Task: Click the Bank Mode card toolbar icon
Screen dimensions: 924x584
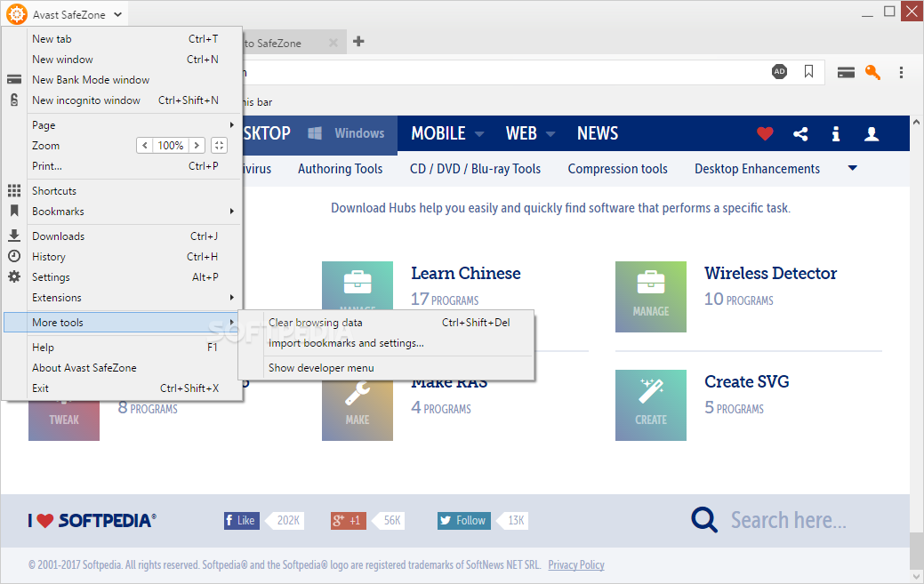Action: 846,72
